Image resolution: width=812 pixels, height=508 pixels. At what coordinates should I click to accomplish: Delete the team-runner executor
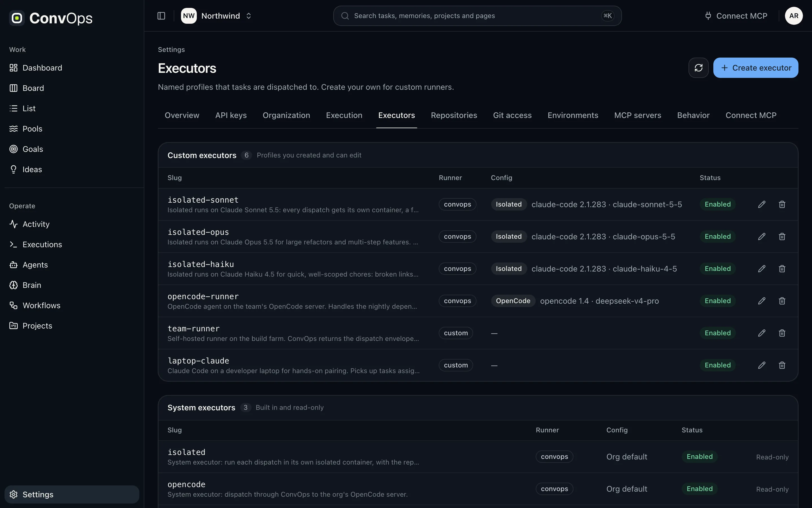(782, 333)
